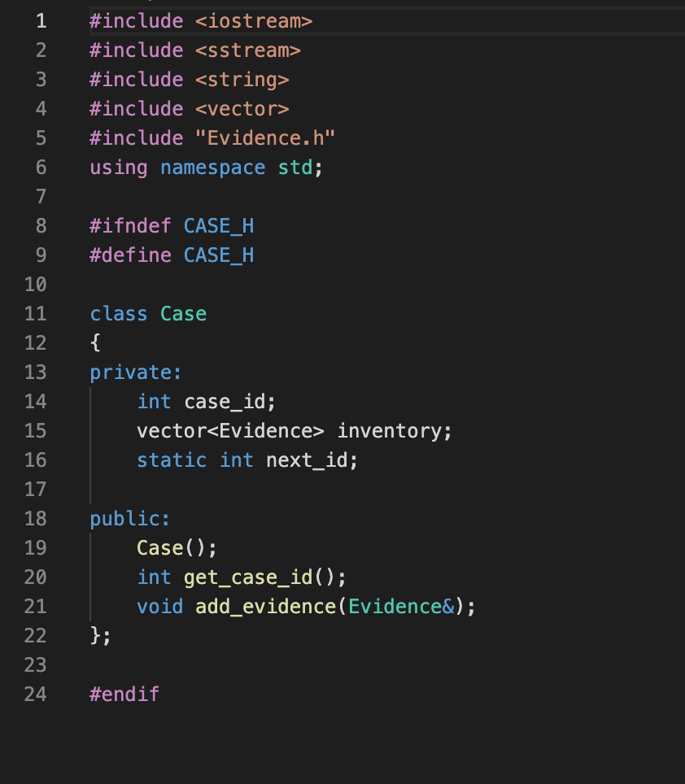Click the case_id member variable

[225, 402]
